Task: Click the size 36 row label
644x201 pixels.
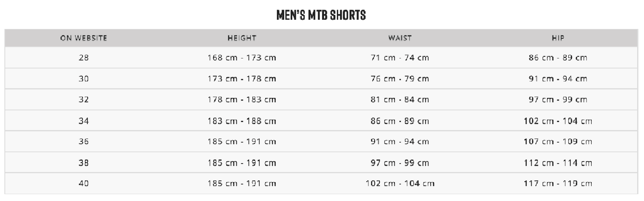Action: click(84, 142)
